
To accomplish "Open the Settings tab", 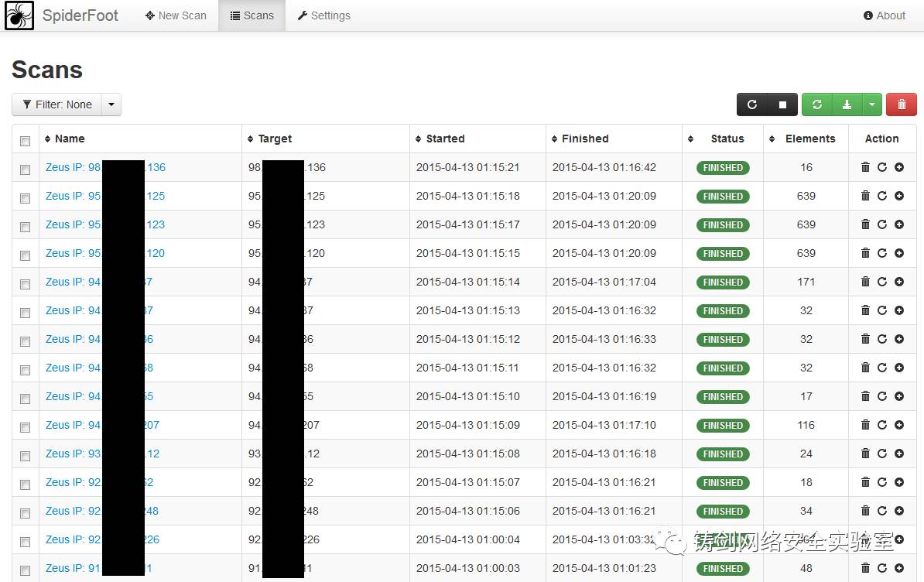I will pos(323,15).
